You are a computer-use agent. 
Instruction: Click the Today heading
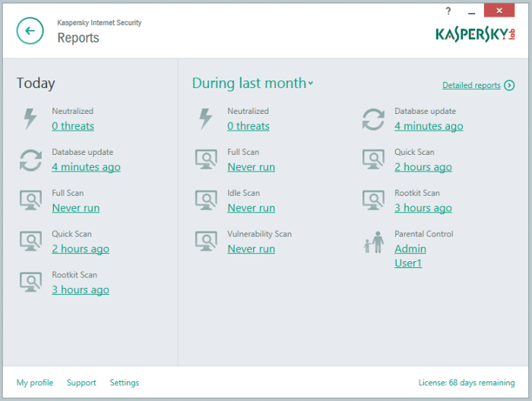pyautogui.click(x=36, y=84)
